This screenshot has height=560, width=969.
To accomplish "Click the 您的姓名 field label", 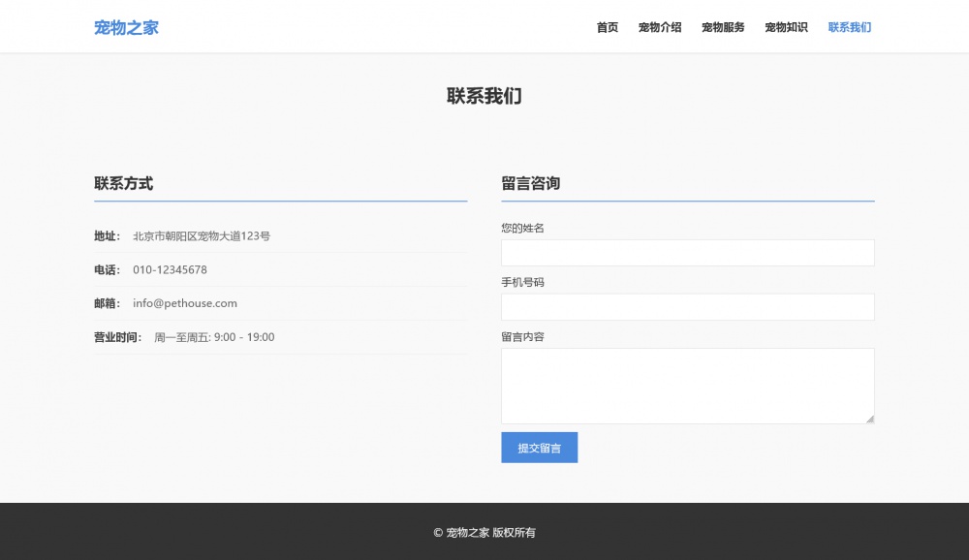I will tap(522, 229).
